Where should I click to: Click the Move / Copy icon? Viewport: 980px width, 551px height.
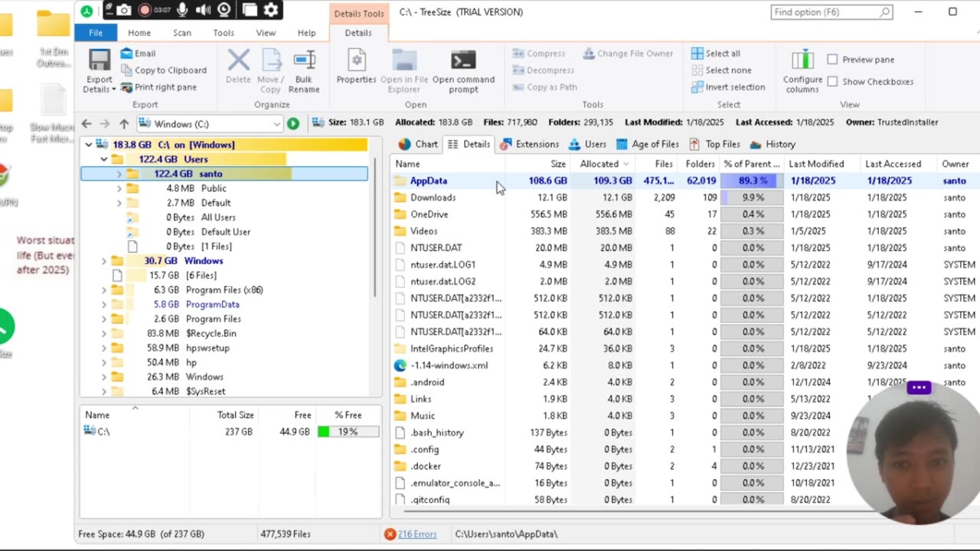[272, 60]
